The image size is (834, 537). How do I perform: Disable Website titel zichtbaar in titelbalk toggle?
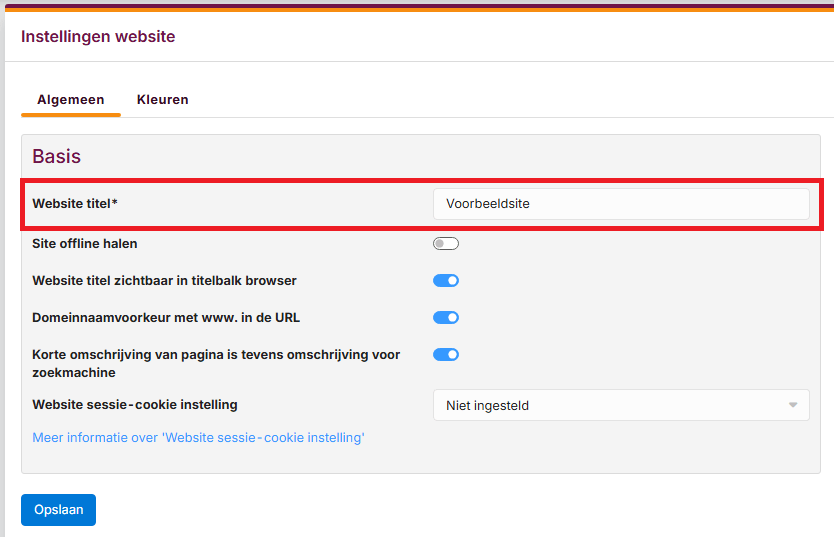[x=445, y=281]
